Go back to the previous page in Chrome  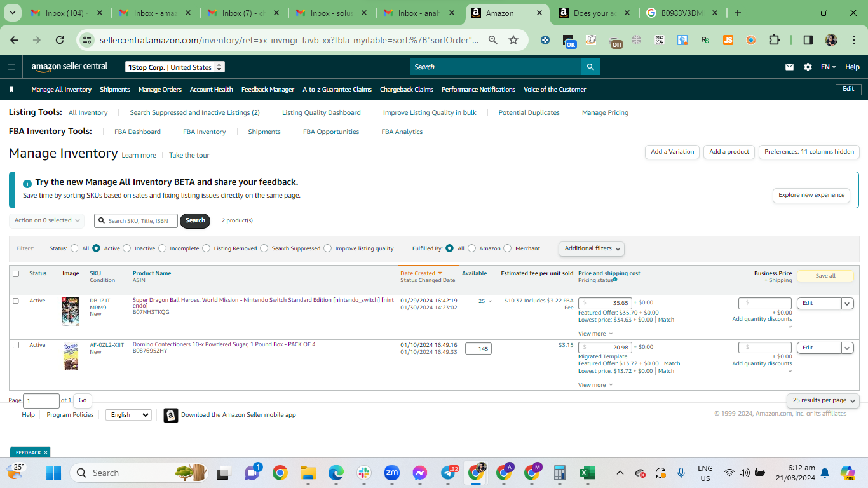pos(14,40)
